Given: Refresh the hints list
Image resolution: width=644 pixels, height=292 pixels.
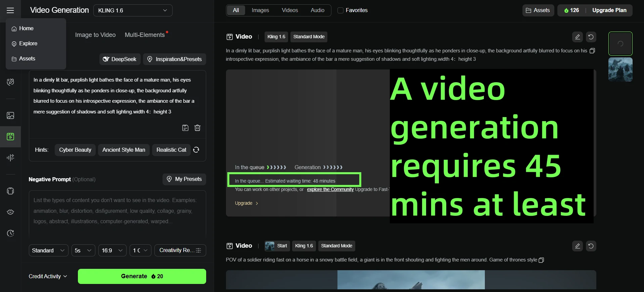Looking at the screenshot, I should [x=196, y=150].
